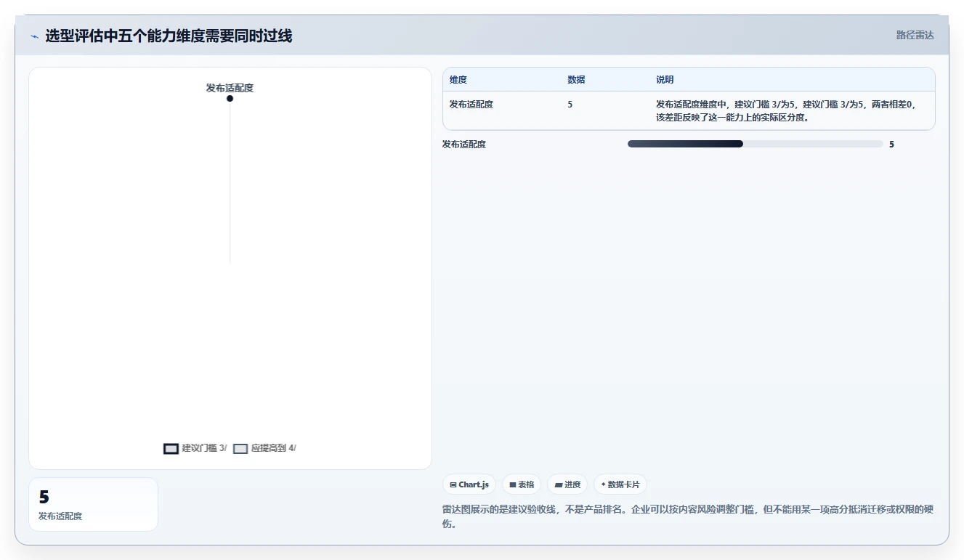Click the radar chart data point dot
This screenshot has width=964, height=560.
point(230,99)
